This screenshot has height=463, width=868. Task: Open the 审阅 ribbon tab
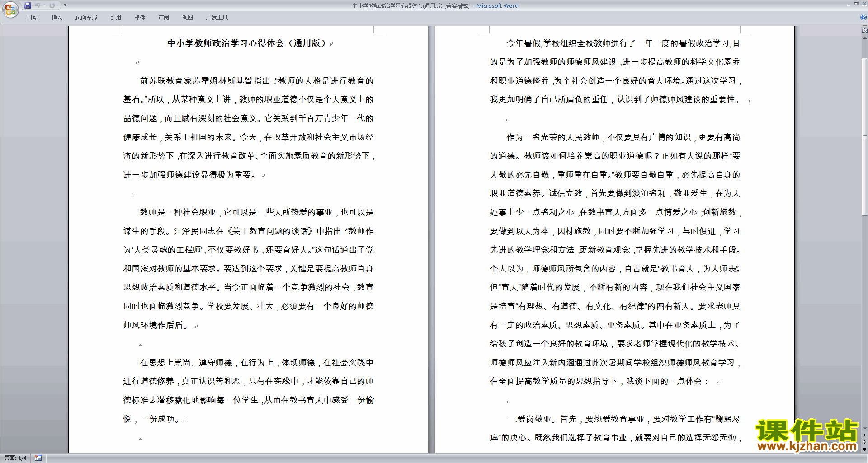pyautogui.click(x=164, y=18)
